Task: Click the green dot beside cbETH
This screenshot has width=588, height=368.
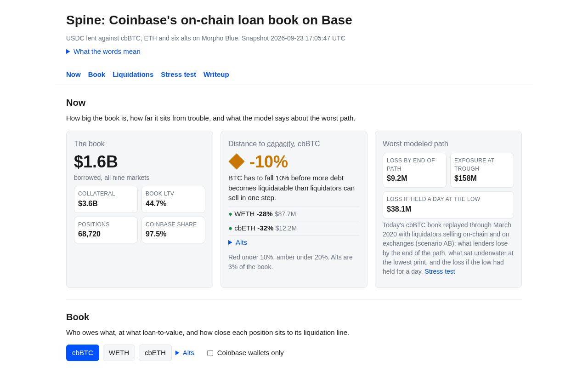Action: (230, 228)
